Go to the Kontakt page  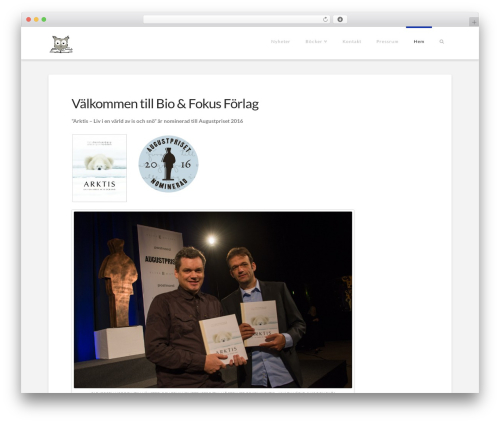point(352,42)
